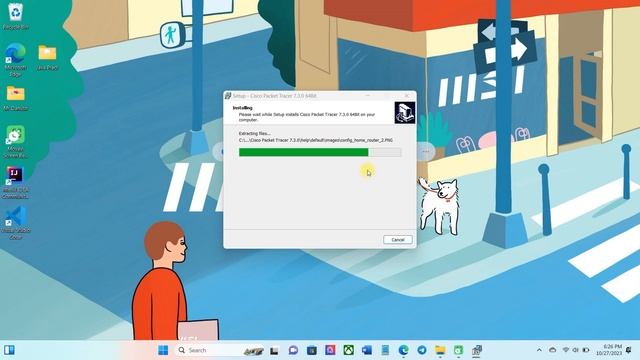Click the "Installing" heading in setup
This screenshot has width=640, height=360.
243,108
